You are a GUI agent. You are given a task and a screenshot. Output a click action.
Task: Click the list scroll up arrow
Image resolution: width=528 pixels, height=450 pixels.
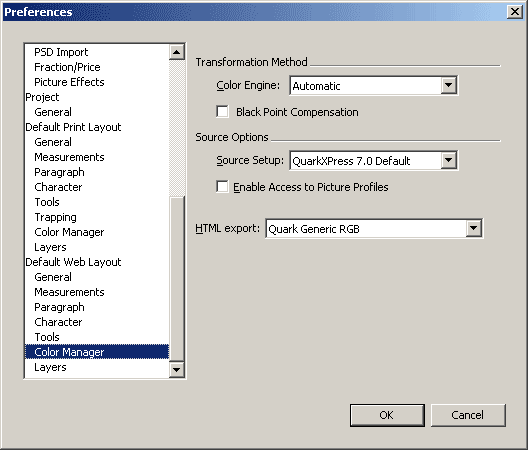[x=176, y=52]
